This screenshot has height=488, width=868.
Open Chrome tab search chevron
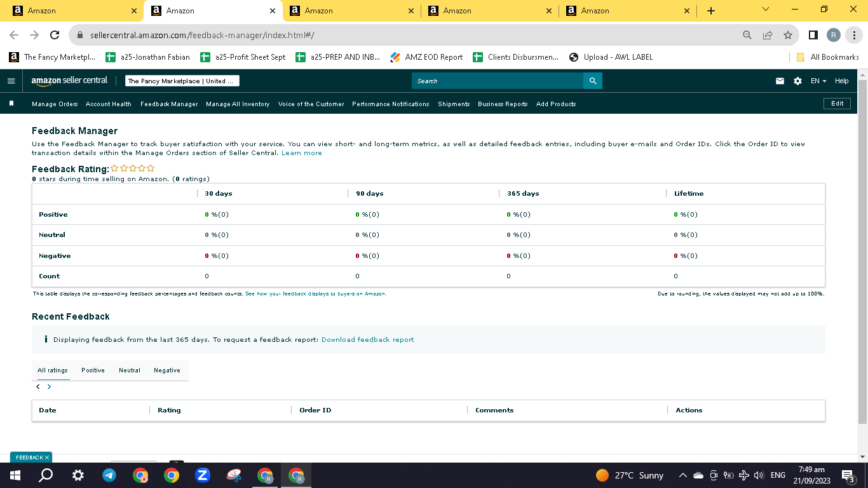[765, 10]
